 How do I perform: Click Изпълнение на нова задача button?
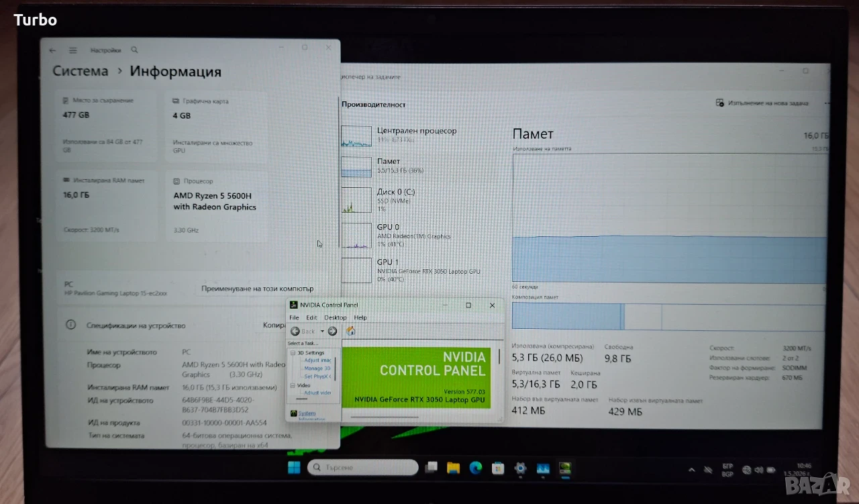(762, 103)
